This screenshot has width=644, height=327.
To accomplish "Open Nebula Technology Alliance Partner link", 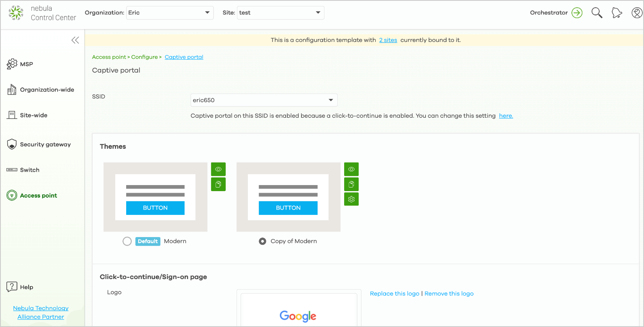I will 41,312.
